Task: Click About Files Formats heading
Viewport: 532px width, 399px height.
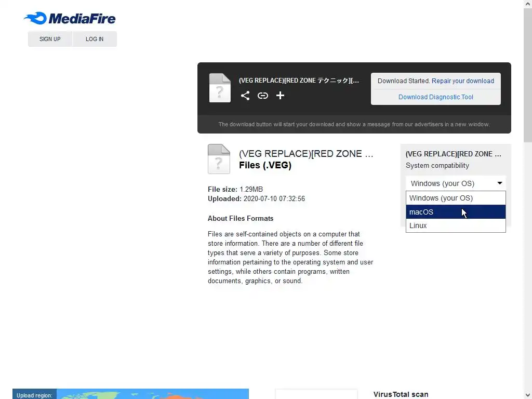Action: point(241,219)
